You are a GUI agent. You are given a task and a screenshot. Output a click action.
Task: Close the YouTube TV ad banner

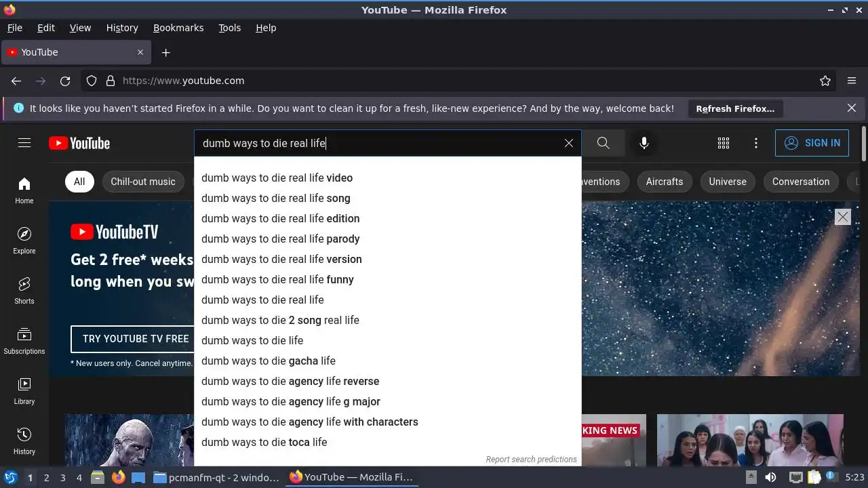click(842, 217)
